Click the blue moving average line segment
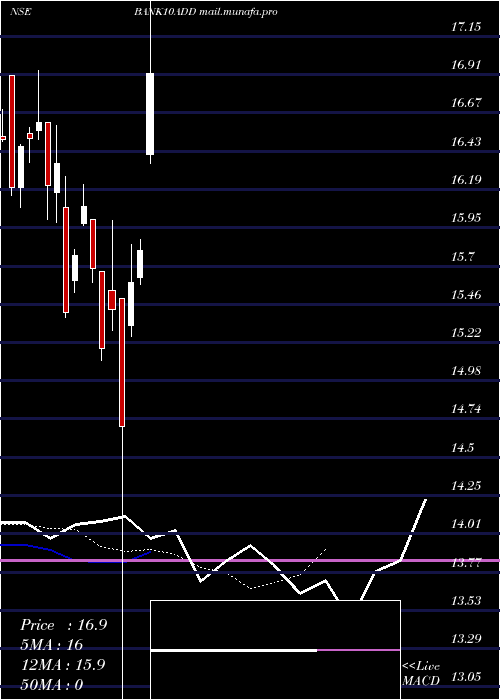The height and width of the screenshot is (700, 500). pos(76,554)
